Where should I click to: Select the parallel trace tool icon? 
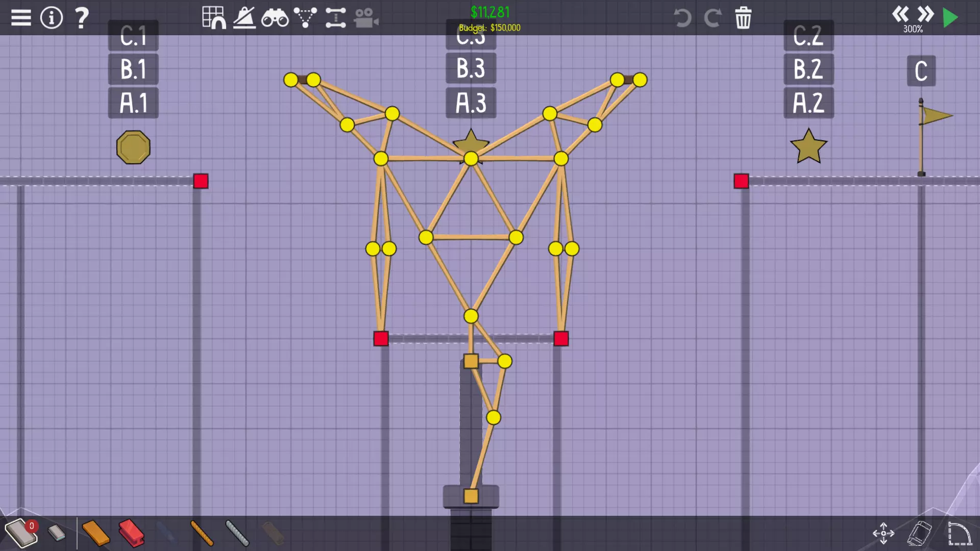tap(336, 18)
